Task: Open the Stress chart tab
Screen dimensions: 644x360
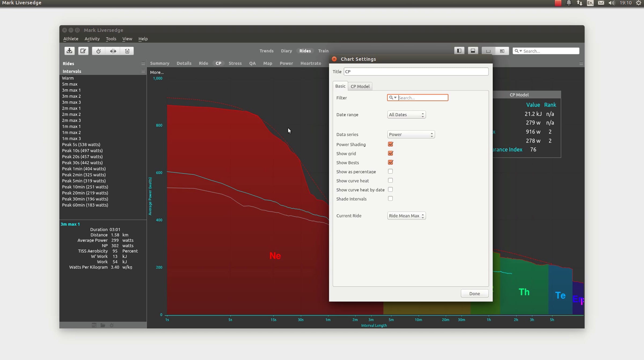Action: (235, 63)
